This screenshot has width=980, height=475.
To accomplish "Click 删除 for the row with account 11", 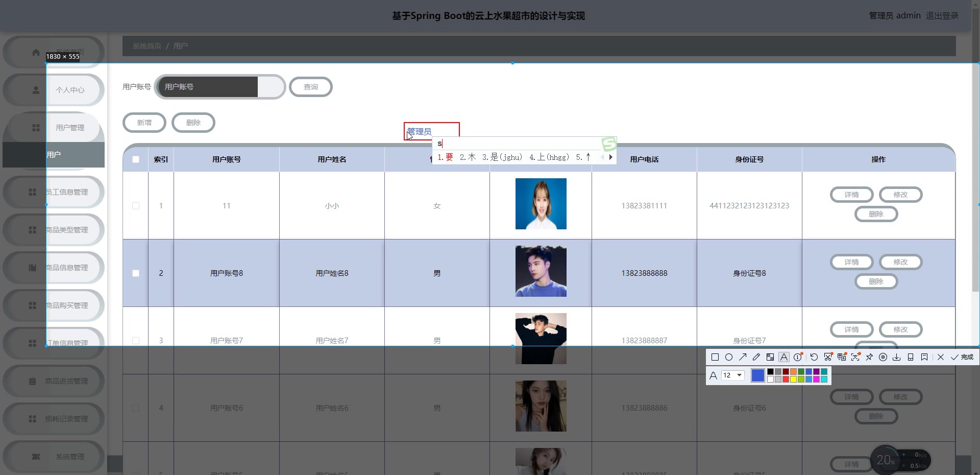I will 876,214.
